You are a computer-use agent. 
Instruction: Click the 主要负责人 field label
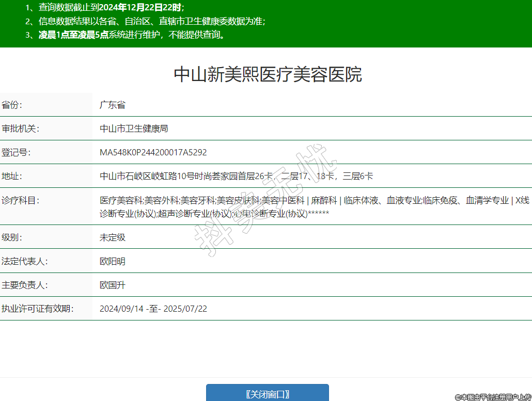pos(24,285)
